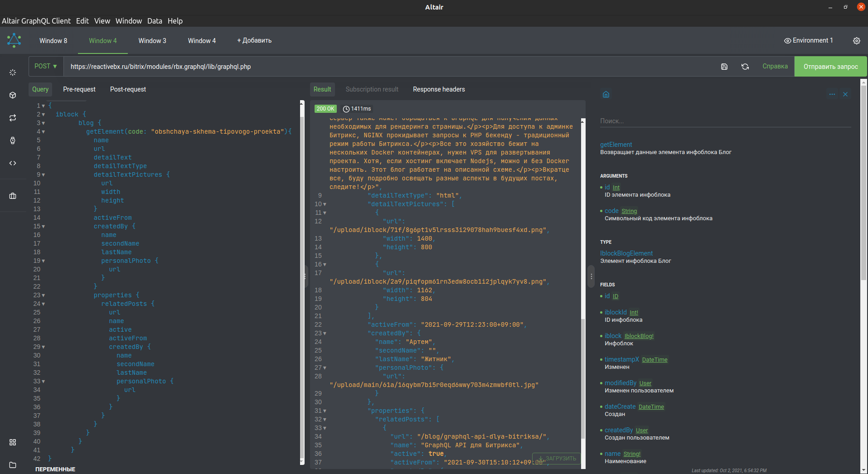The width and height of the screenshot is (868, 474).
Task: Open the Post-request tab
Action: point(128,89)
